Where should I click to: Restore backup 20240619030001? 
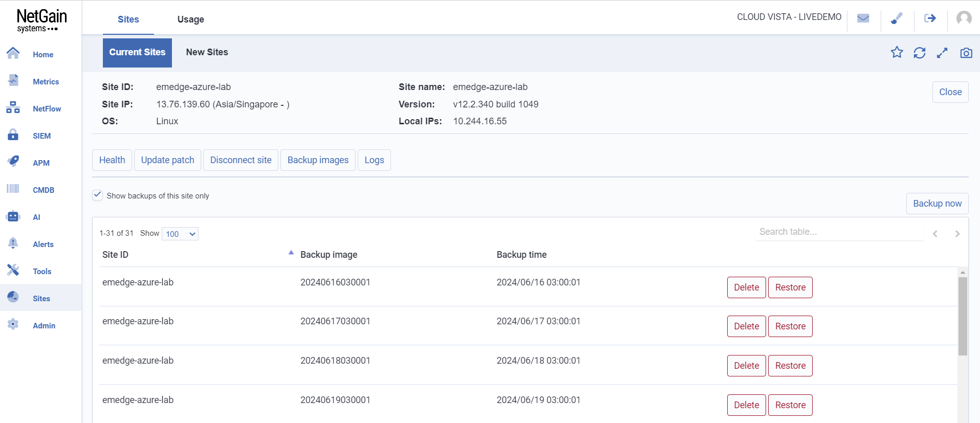click(790, 405)
